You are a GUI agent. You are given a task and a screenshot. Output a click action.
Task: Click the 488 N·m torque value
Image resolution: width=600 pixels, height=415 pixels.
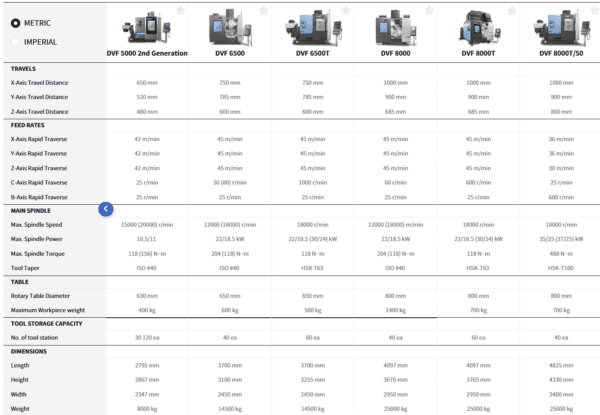pos(561,254)
